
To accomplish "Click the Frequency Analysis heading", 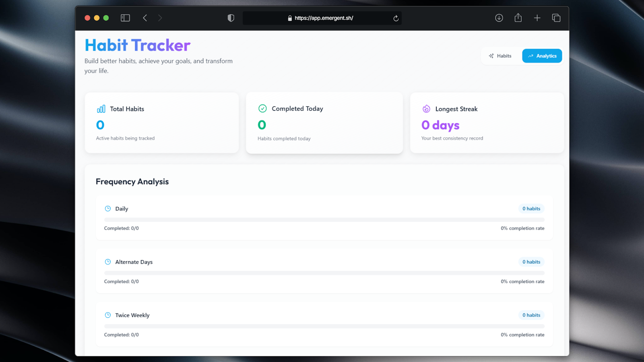I will 132,182.
